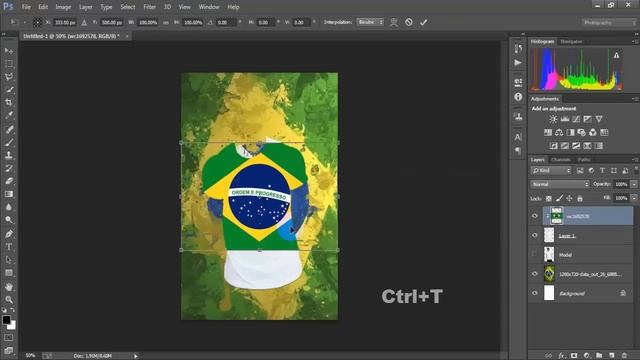
Task: Hide the 1280x720 flag image layer
Action: coord(535,274)
